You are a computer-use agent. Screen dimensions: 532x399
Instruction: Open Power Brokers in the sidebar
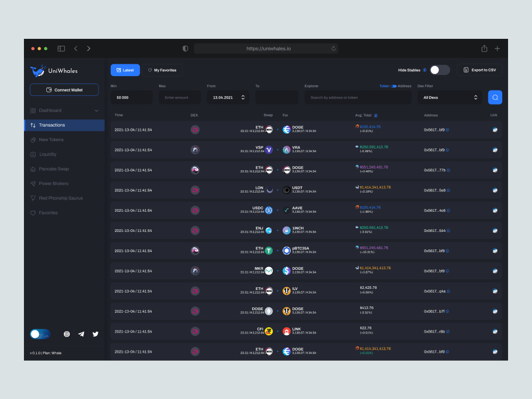pos(53,184)
